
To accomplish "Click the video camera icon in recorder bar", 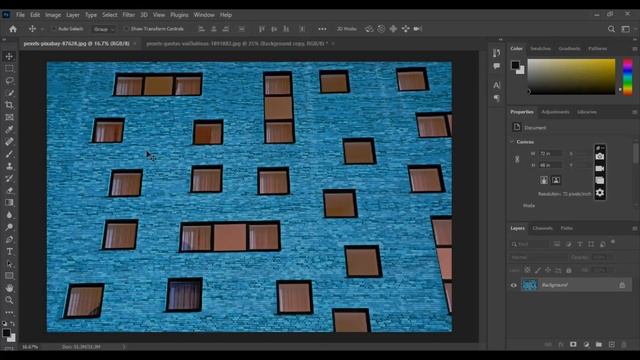I will click(600, 168).
